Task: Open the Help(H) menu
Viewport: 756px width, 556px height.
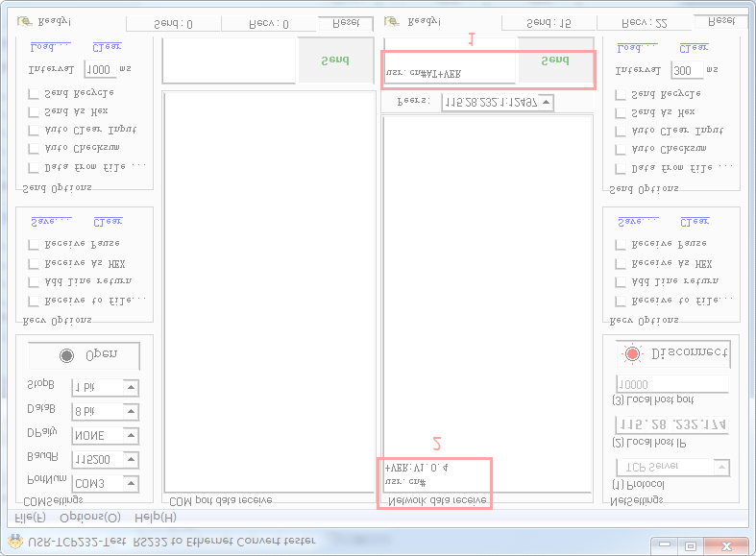Action: point(156,518)
